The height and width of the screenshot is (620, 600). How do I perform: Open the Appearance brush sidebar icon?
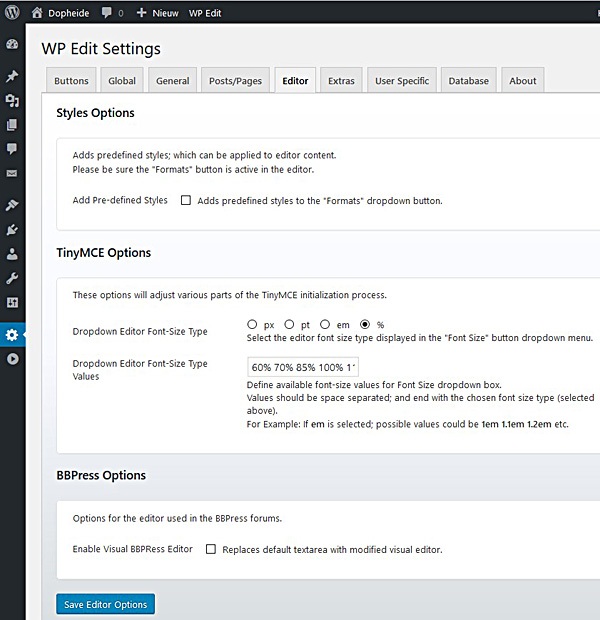(x=12, y=205)
